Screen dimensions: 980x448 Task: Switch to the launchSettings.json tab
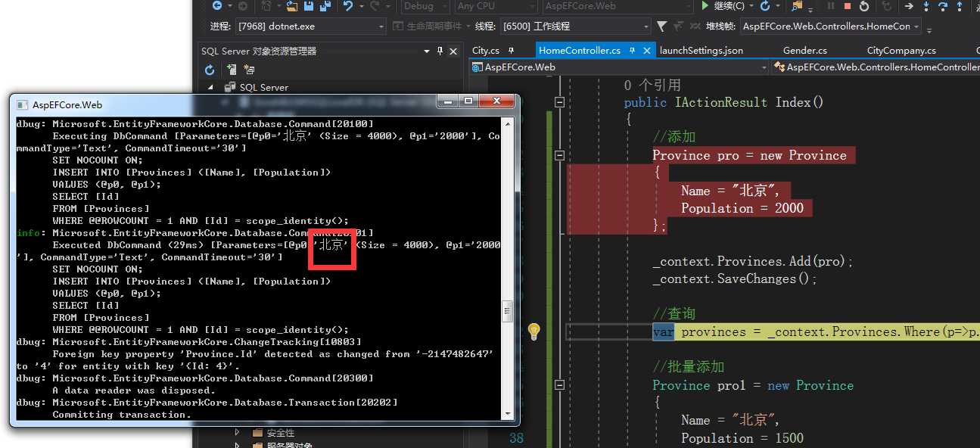point(702,51)
